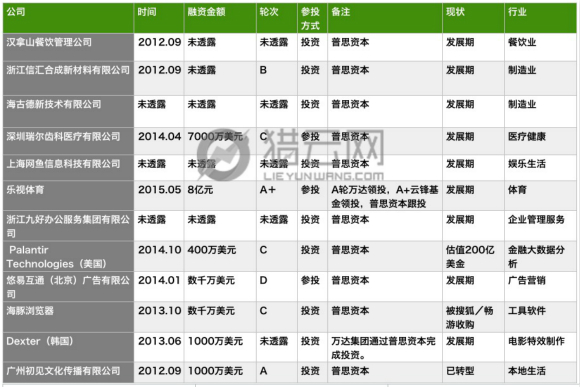Viewport: 580px width, 387px height.
Task: Click the 备注 column header
Action: [385, 18]
